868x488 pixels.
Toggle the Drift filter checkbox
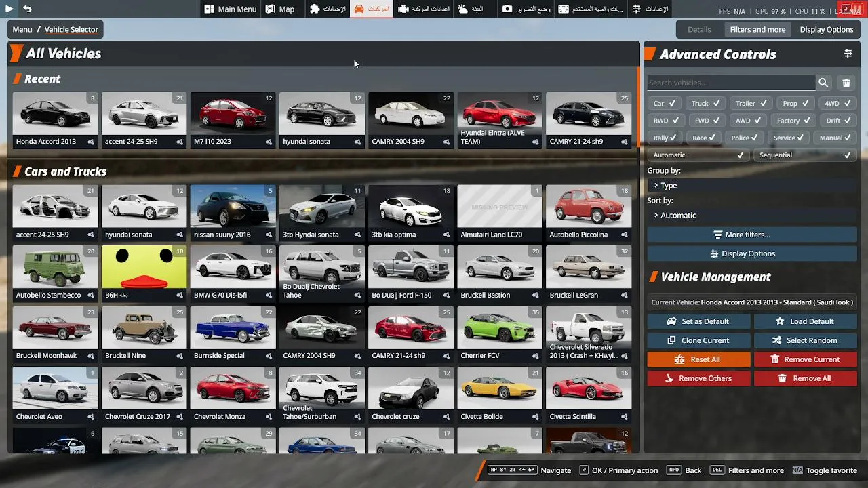point(838,121)
